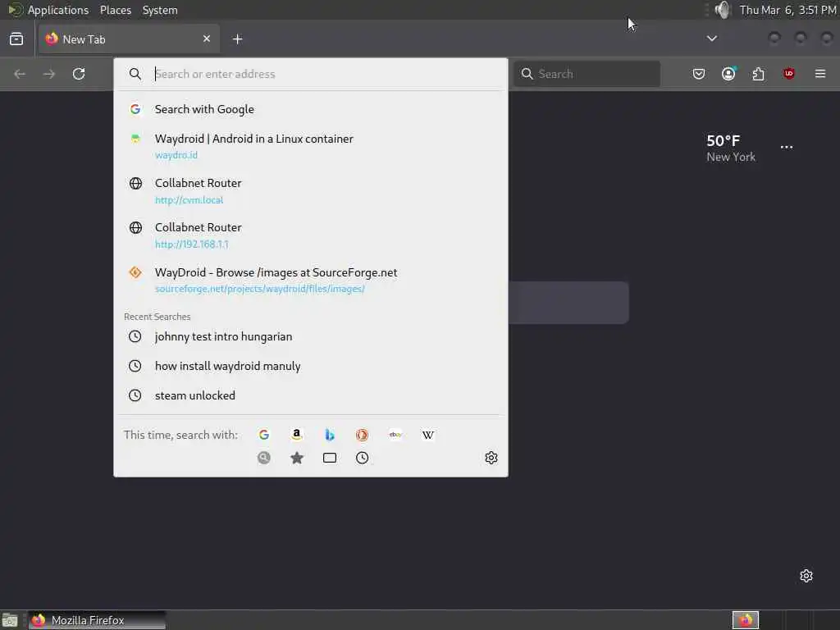The image size is (840, 630).
Task: Go forward with the forward arrow
Action: tap(48, 74)
